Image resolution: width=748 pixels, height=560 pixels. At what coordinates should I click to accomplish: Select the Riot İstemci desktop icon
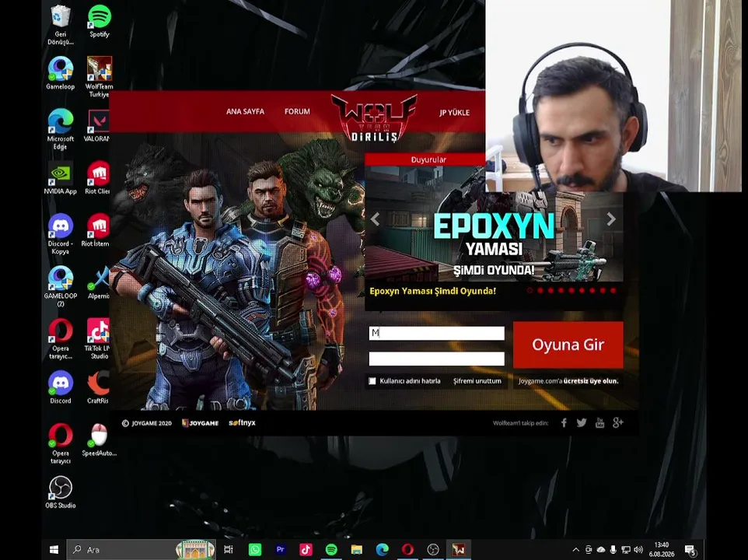pyautogui.click(x=97, y=230)
